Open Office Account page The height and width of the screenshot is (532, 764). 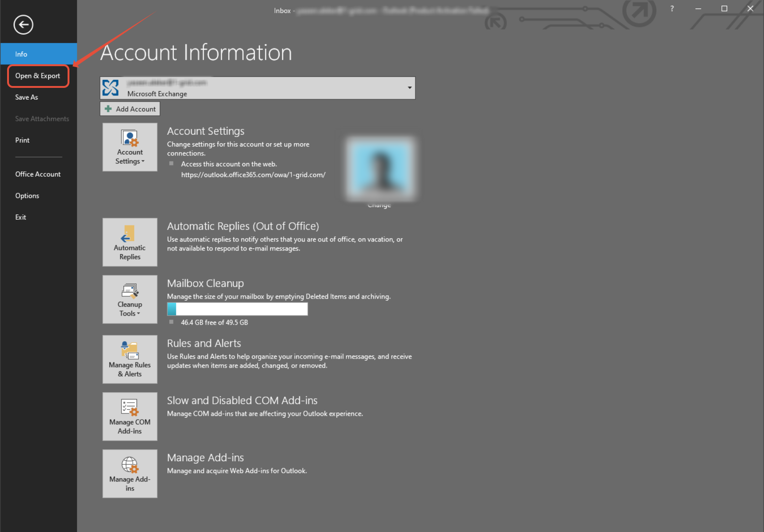coord(38,174)
